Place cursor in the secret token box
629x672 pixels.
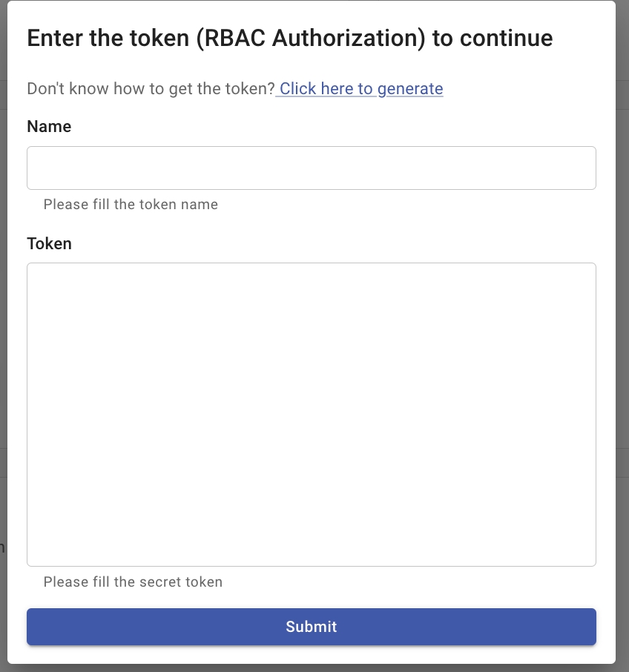point(312,414)
